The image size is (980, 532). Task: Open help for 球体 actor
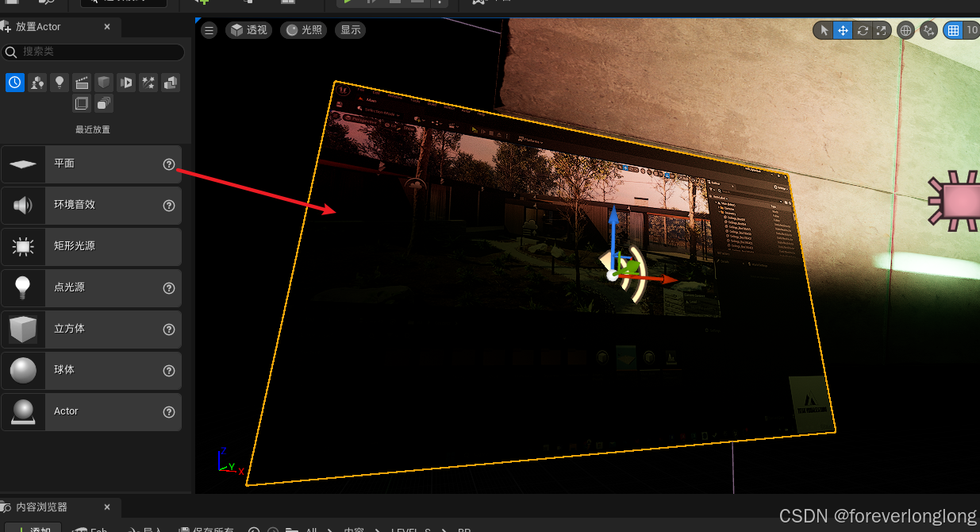click(x=169, y=371)
